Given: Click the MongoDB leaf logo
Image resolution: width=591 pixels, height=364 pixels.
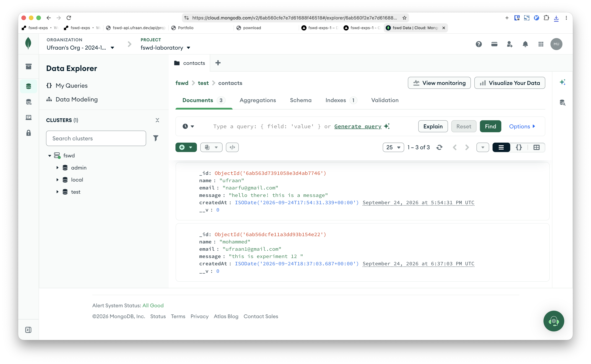Looking at the screenshot, I should (x=28, y=44).
